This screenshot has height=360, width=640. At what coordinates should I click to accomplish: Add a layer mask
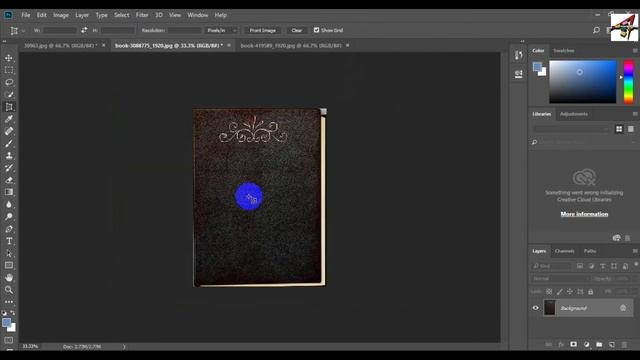point(573,344)
